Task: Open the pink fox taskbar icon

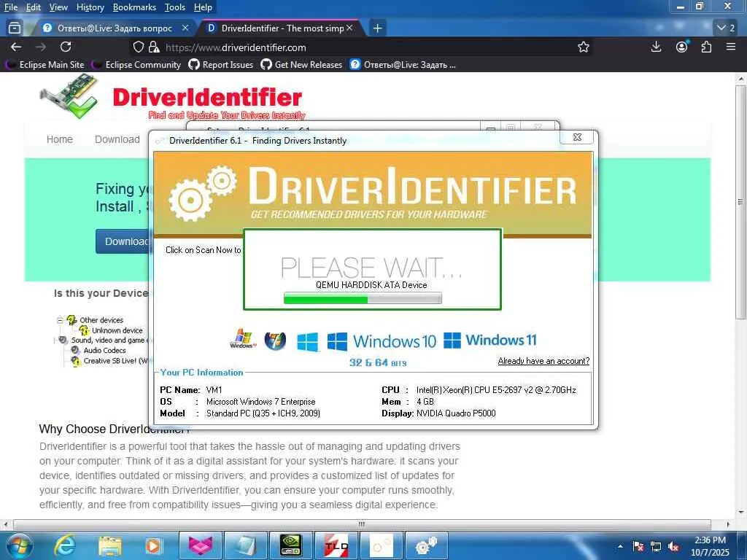Action: (200, 546)
